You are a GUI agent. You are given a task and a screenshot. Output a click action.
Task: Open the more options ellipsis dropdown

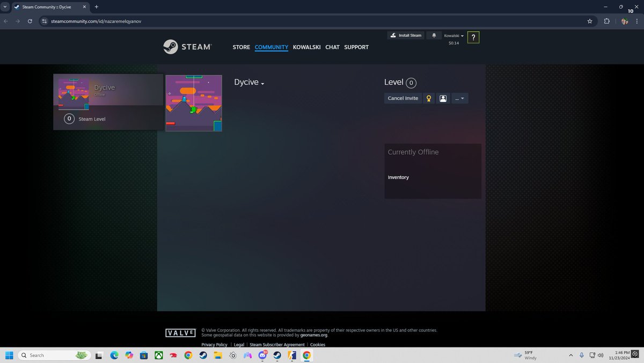(x=460, y=98)
